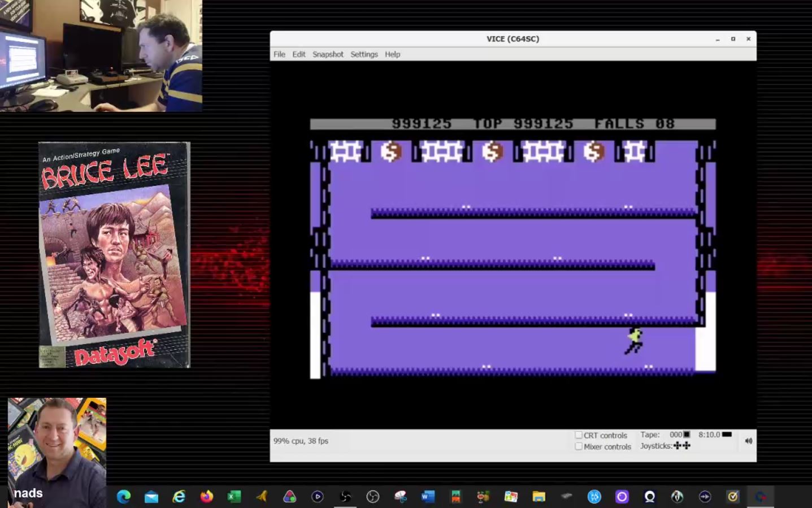Open Excel from the taskbar
Image resolution: width=812 pixels, height=508 pixels.
coord(234,497)
